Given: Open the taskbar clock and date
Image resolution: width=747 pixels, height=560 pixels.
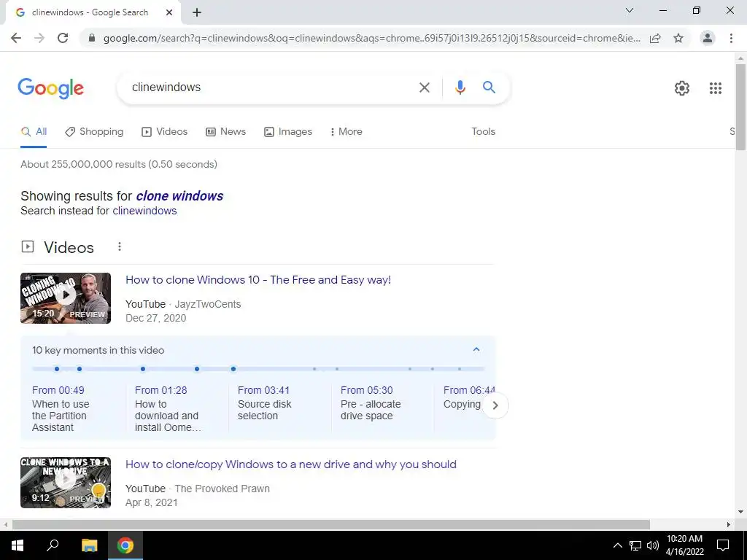Looking at the screenshot, I should [684, 545].
